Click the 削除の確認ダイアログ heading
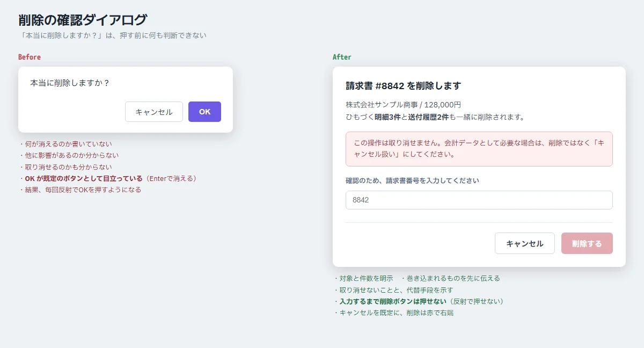This screenshot has height=348, width=644. pyautogui.click(x=83, y=20)
